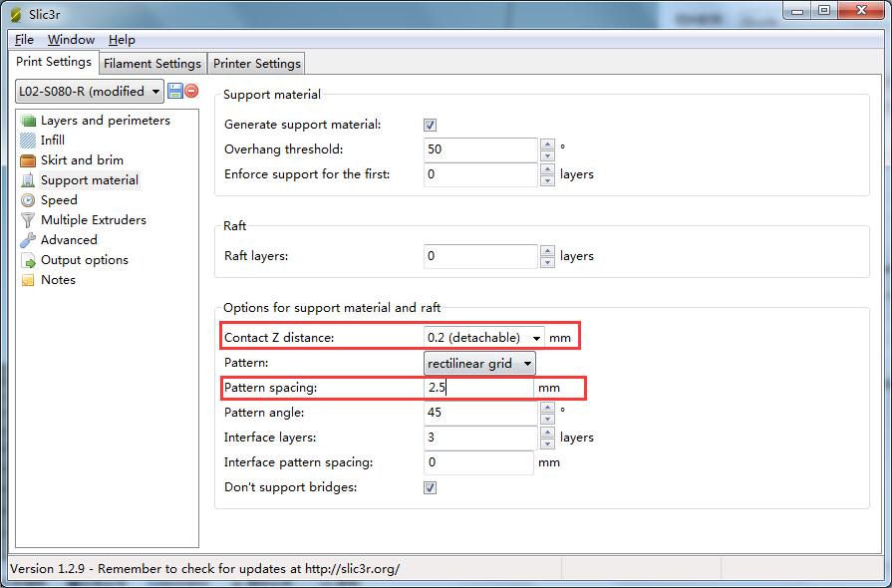Select Support material in the sidebar
The image size is (892, 588).
90,180
